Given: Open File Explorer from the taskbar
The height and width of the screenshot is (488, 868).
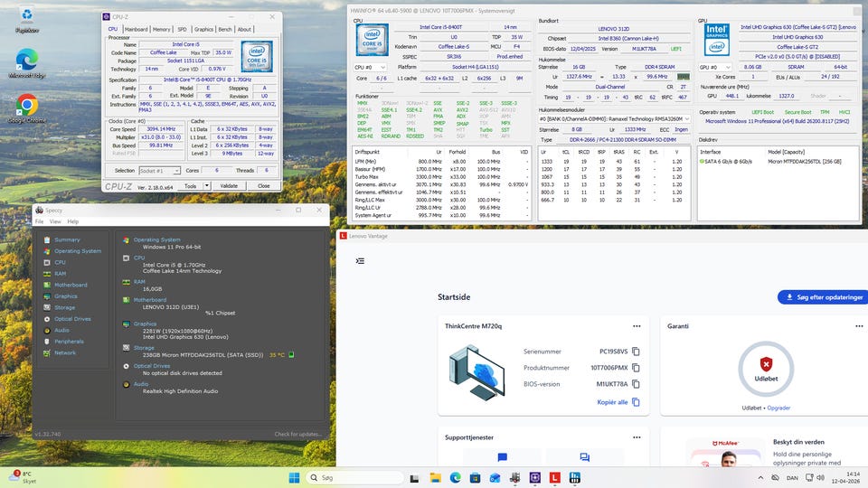Looking at the screenshot, I should pos(436,477).
